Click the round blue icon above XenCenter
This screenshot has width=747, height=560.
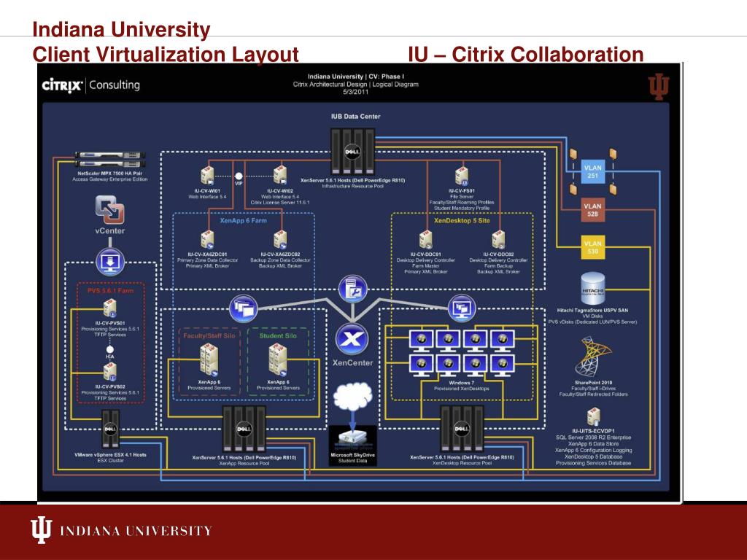click(352, 289)
